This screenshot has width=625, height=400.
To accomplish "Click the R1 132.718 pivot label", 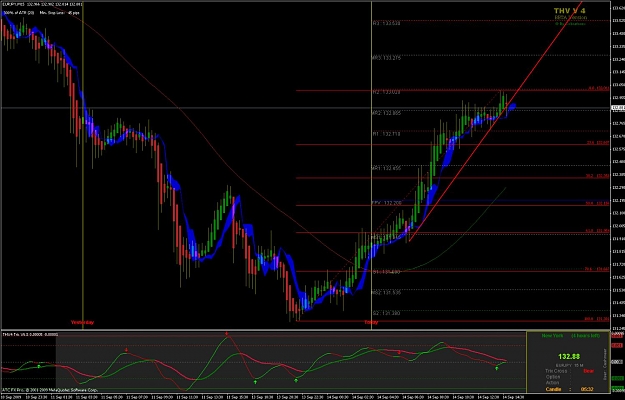I will coord(386,134).
